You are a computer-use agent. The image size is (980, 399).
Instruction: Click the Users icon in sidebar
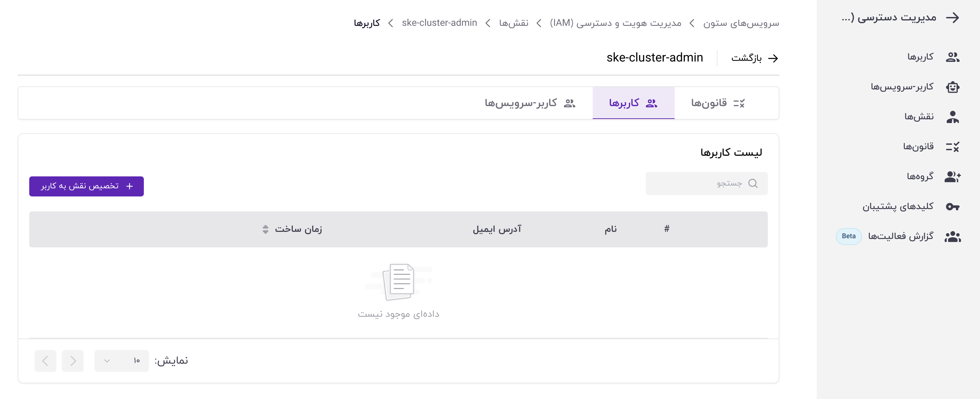coord(952,57)
